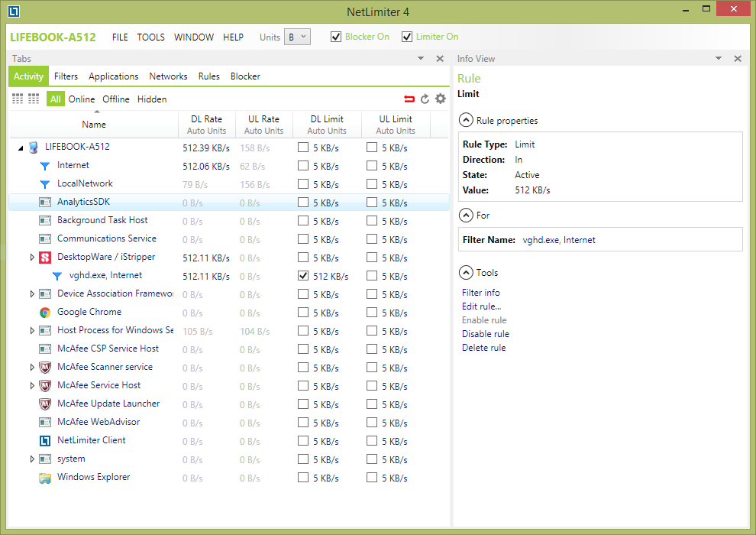Expand the DesktopWare / iStripper node
Screen dimensions: 756x535
32,257
